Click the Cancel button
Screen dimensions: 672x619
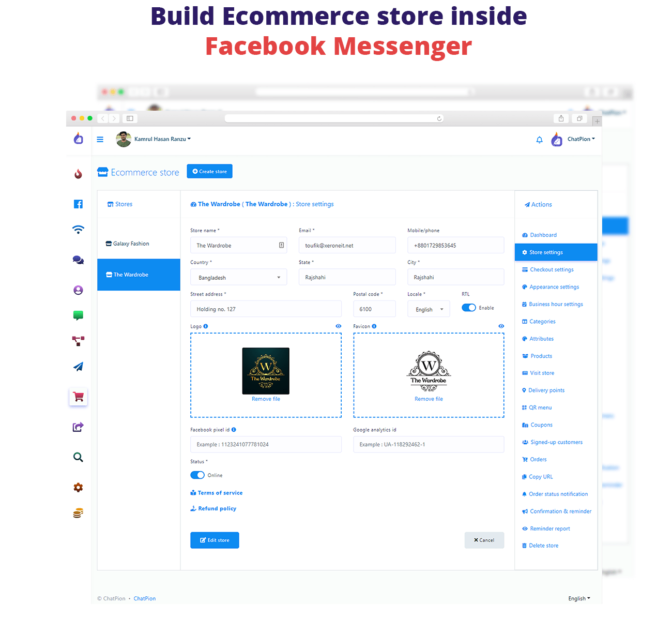point(484,540)
